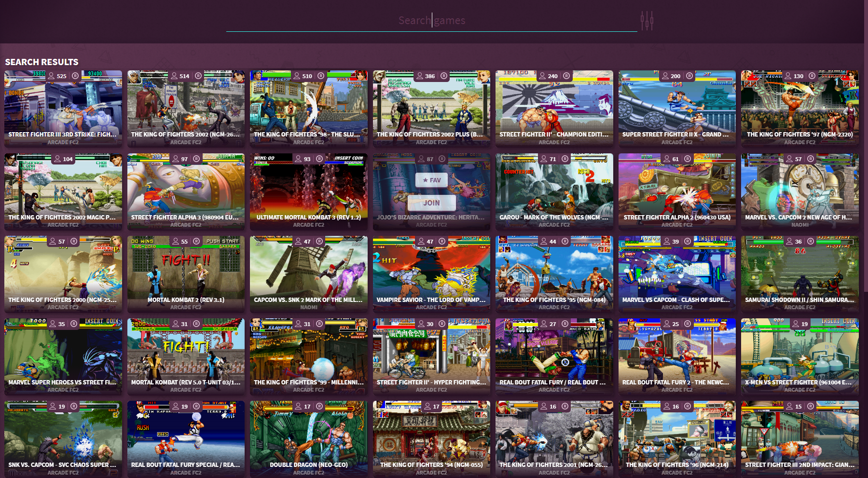Screen dimensions: 868x478
Task: Click the FAV button on JoJo's card
Action: coord(432,180)
